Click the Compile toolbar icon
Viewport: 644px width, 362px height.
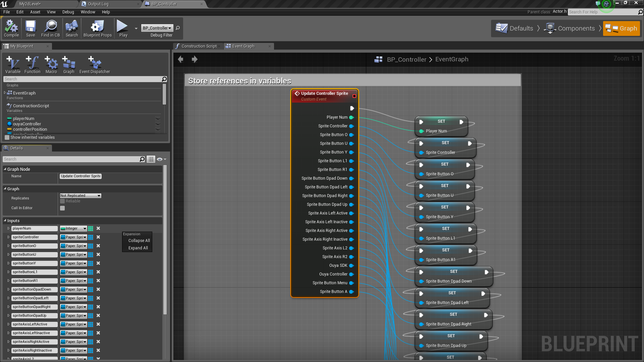(11, 28)
